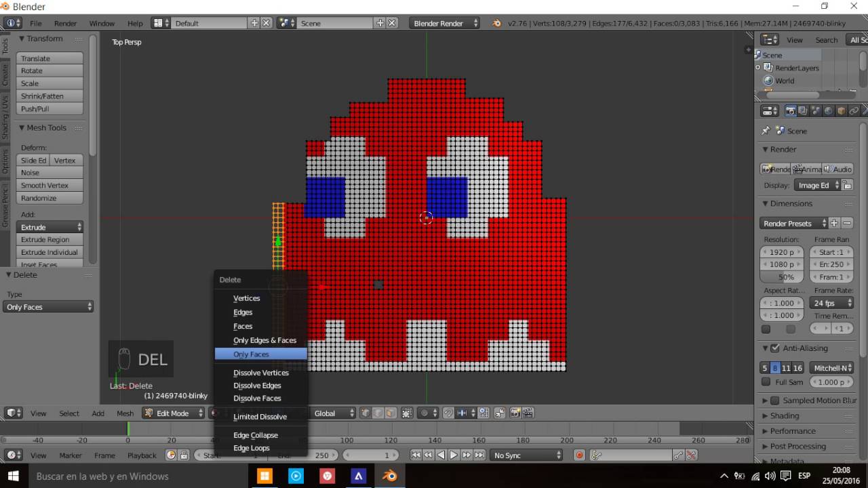This screenshot has height=488, width=868.
Task: Open the snap element type selector
Action: (x=466, y=413)
